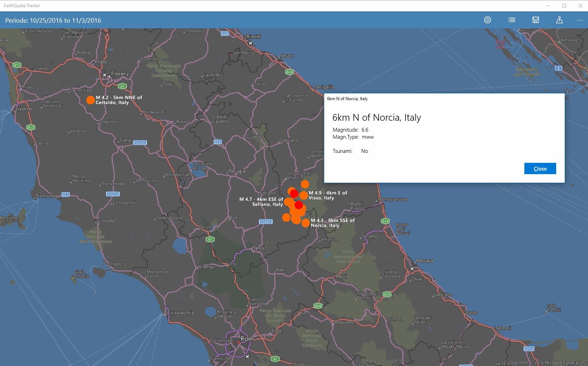Screen dimensions: 588x366
Task: Minimize the EarthQuake Tracker window
Action: pos(548,6)
